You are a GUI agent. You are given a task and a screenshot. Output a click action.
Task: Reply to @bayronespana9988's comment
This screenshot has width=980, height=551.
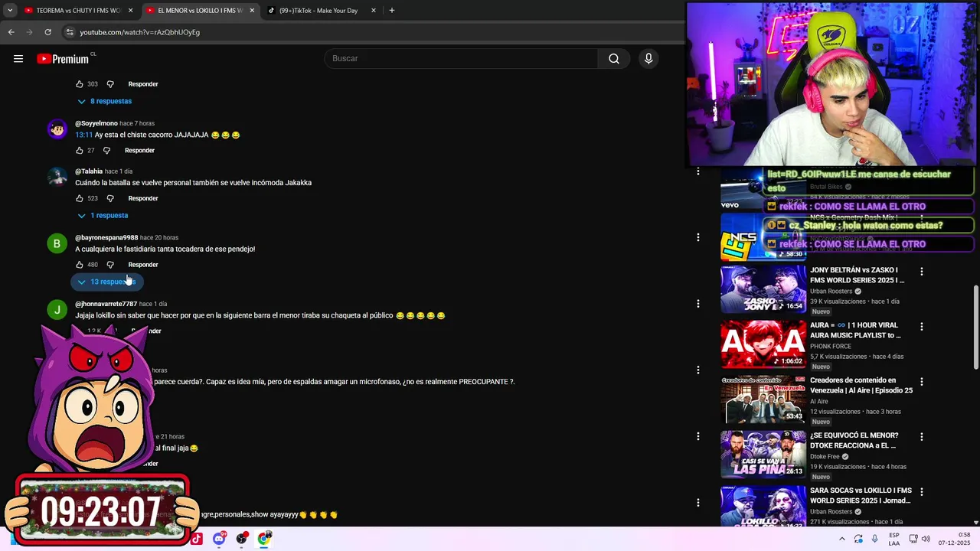point(143,265)
